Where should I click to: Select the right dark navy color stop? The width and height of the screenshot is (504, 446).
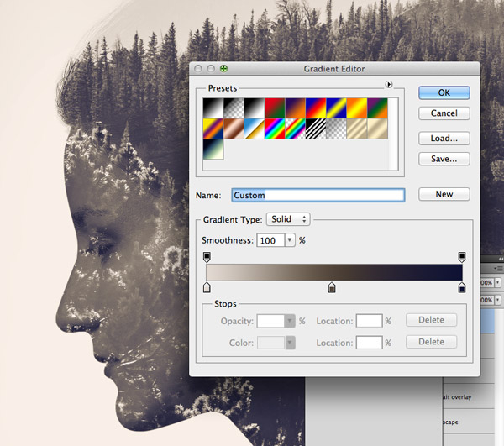click(461, 288)
